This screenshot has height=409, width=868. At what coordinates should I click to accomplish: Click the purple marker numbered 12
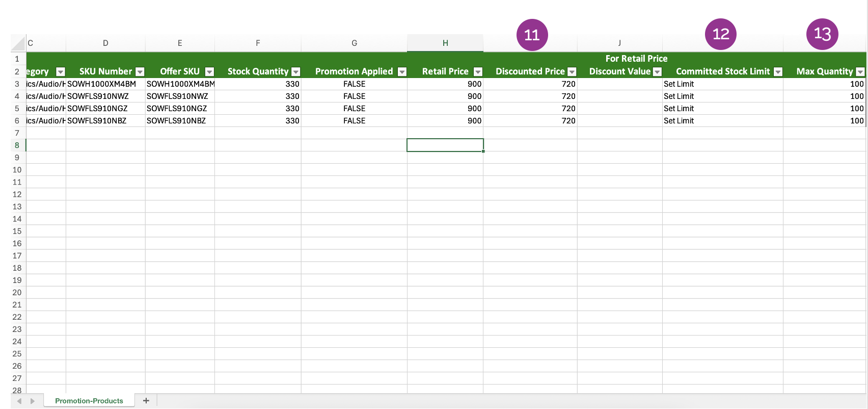pyautogui.click(x=721, y=34)
